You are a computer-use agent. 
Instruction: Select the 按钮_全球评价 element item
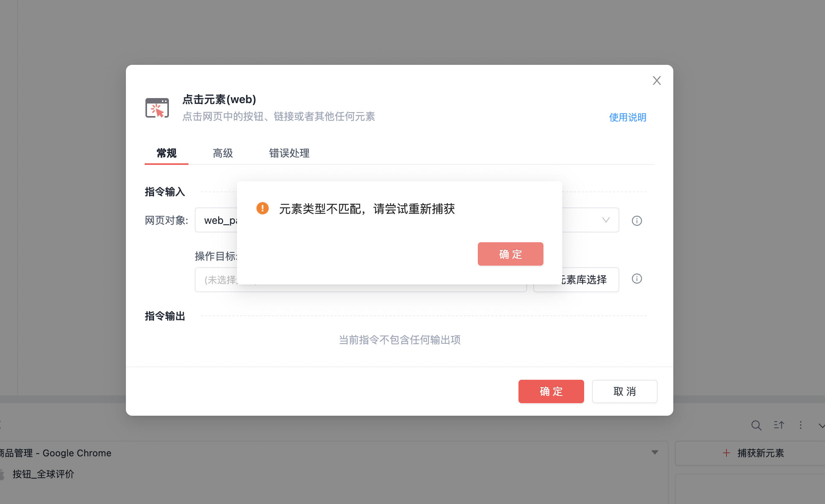pos(43,474)
